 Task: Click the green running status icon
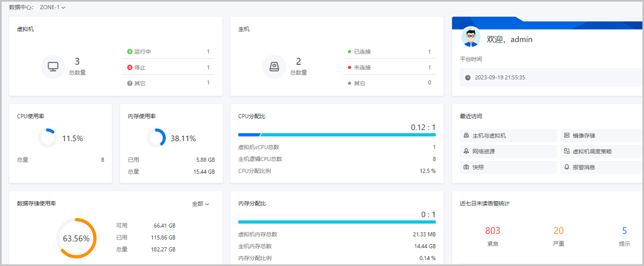pyautogui.click(x=129, y=52)
